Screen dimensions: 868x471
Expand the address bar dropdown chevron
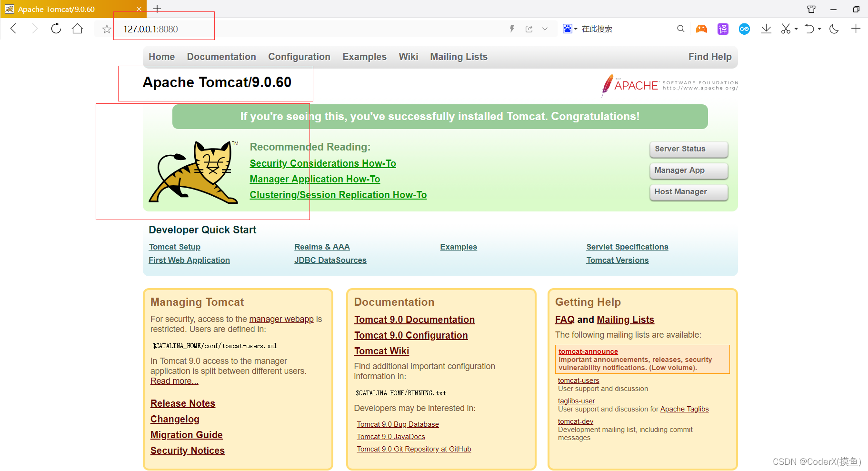coord(545,29)
